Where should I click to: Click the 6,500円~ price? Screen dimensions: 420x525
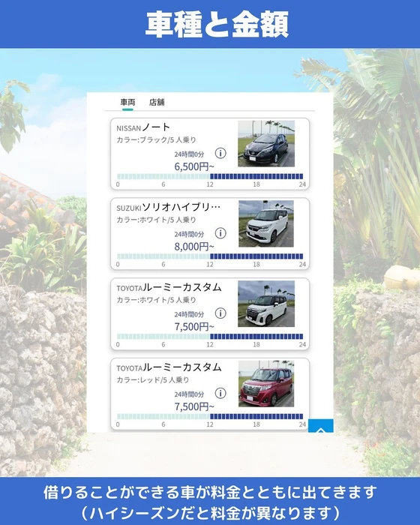point(194,166)
